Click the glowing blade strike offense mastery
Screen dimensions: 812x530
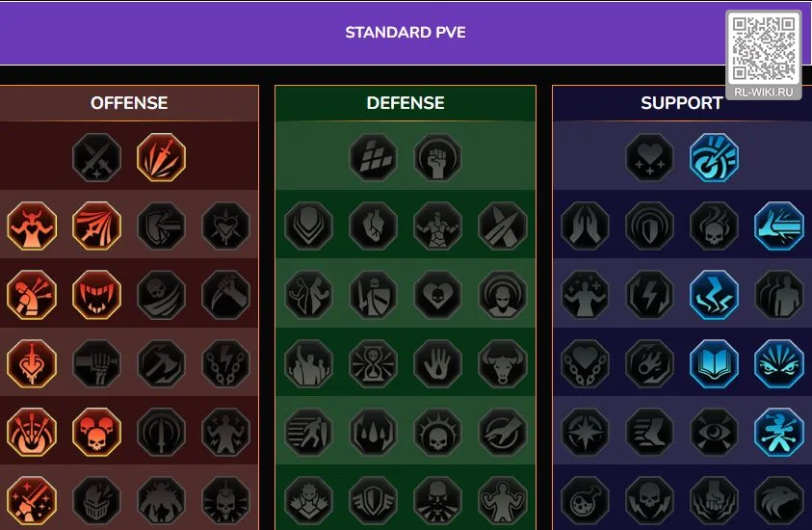(x=161, y=157)
